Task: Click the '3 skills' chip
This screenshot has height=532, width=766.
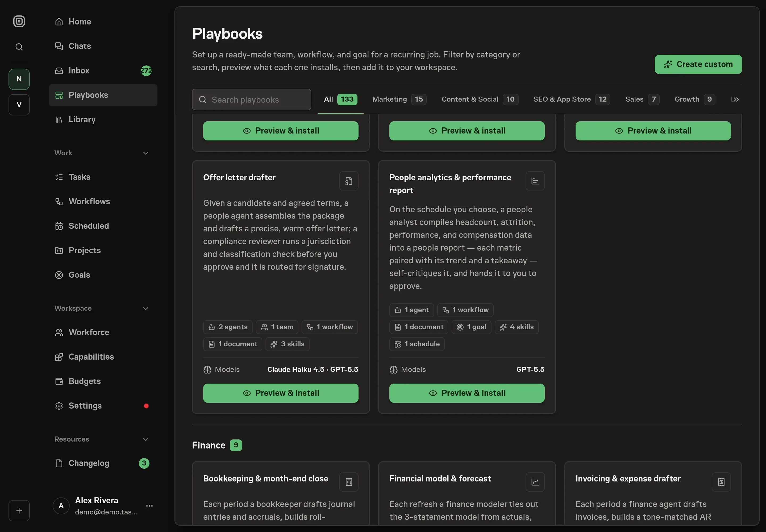Action: 287,344
